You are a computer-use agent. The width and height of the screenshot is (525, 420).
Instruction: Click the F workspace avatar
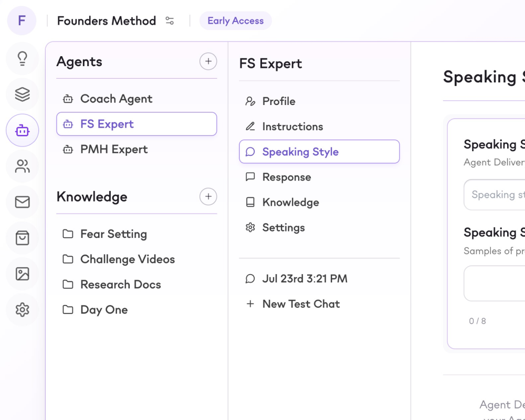point(22,21)
